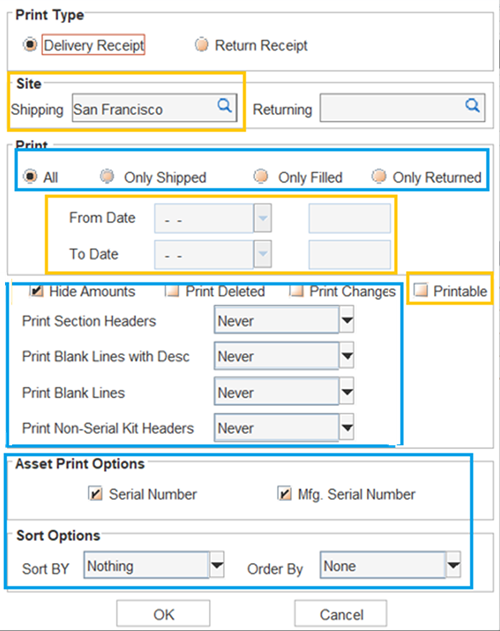
Task: Expand Print Section Headers dropdown
Action: tap(347, 320)
